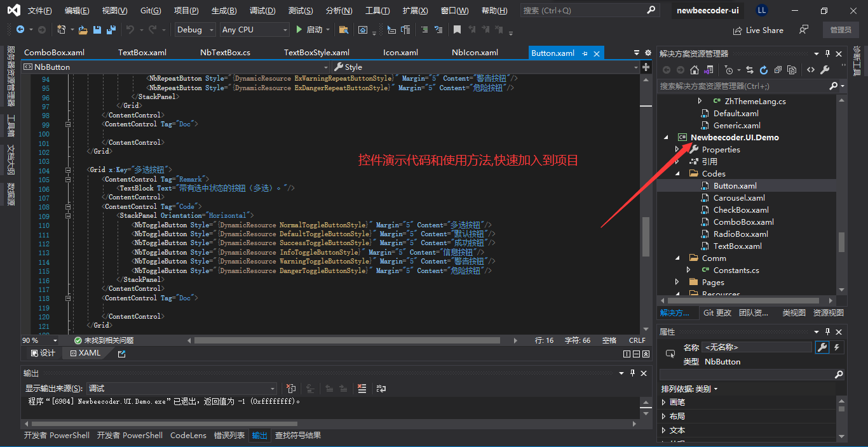The height and width of the screenshot is (447, 868).
Task: Toggle word wrap in Output panel
Action: point(381,389)
